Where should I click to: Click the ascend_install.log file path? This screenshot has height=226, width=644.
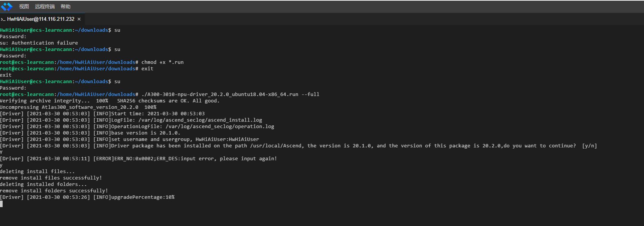pyautogui.click(x=200, y=120)
